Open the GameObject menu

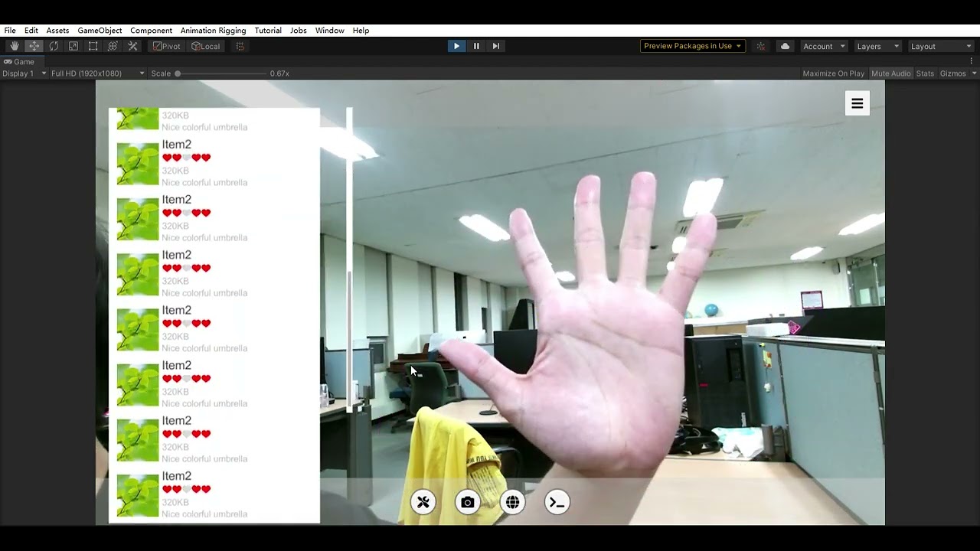pos(100,31)
